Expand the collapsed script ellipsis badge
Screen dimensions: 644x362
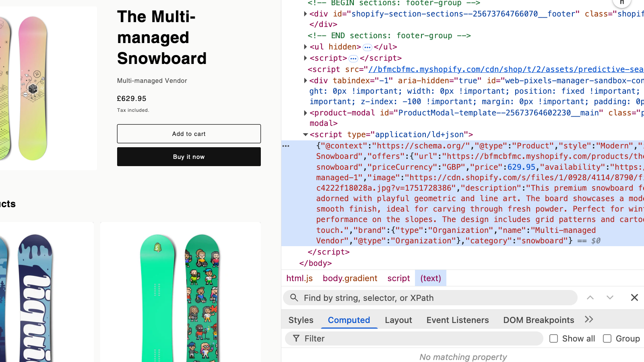[353, 59]
